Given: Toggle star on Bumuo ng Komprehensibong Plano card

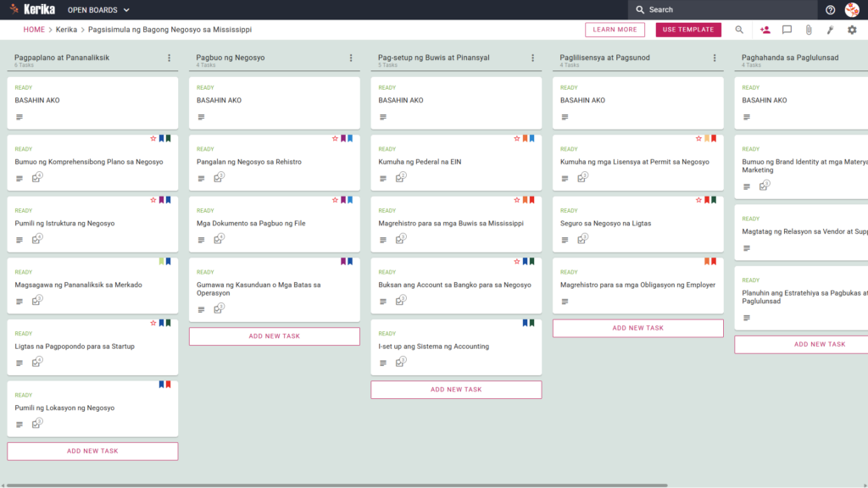Looking at the screenshot, I should (x=153, y=138).
